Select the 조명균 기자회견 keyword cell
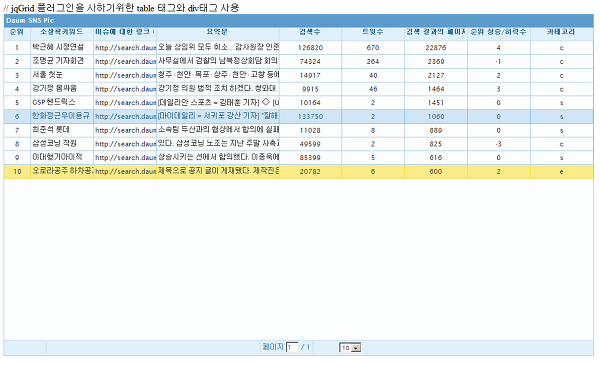Screen dimensions: 600x365 [62, 61]
